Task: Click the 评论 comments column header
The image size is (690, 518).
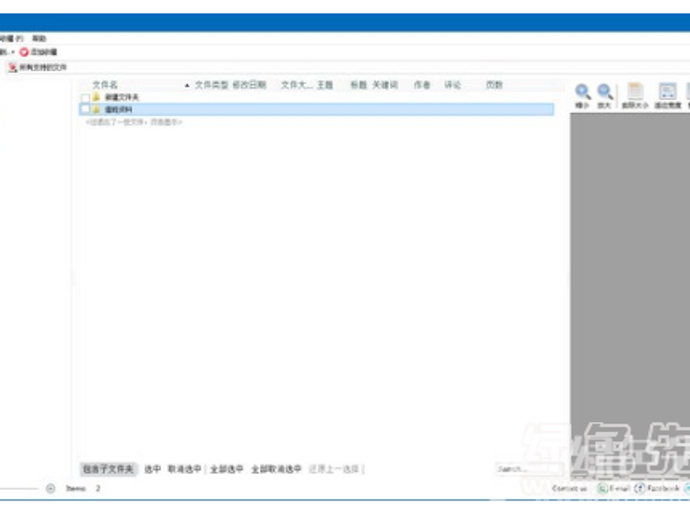Action: 452,85
